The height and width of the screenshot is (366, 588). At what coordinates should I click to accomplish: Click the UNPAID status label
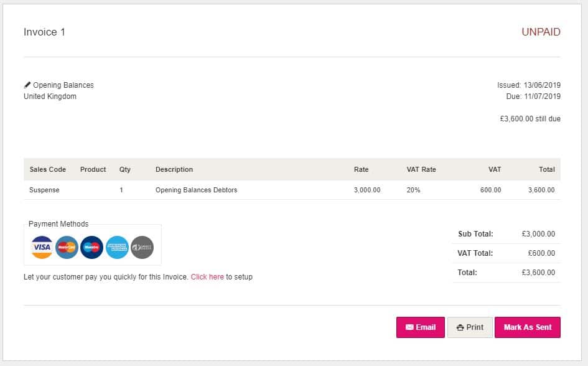pyautogui.click(x=541, y=32)
